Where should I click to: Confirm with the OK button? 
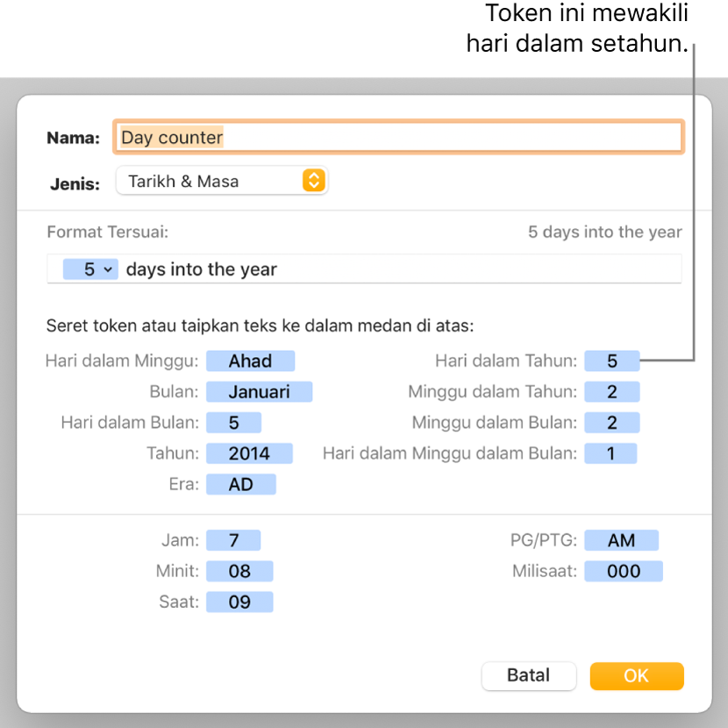click(636, 675)
